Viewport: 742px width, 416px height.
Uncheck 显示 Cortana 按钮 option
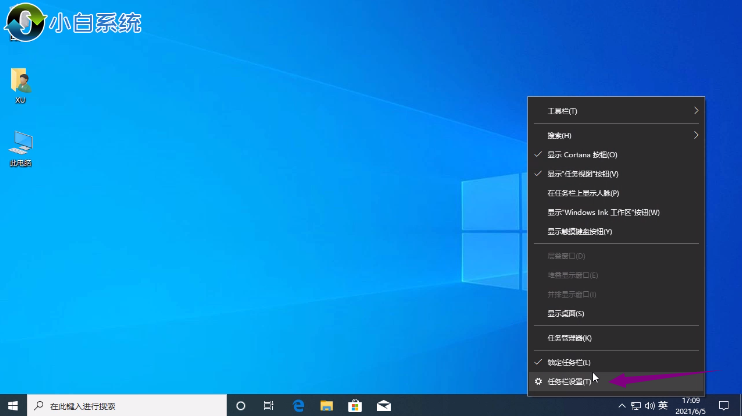tap(582, 155)
